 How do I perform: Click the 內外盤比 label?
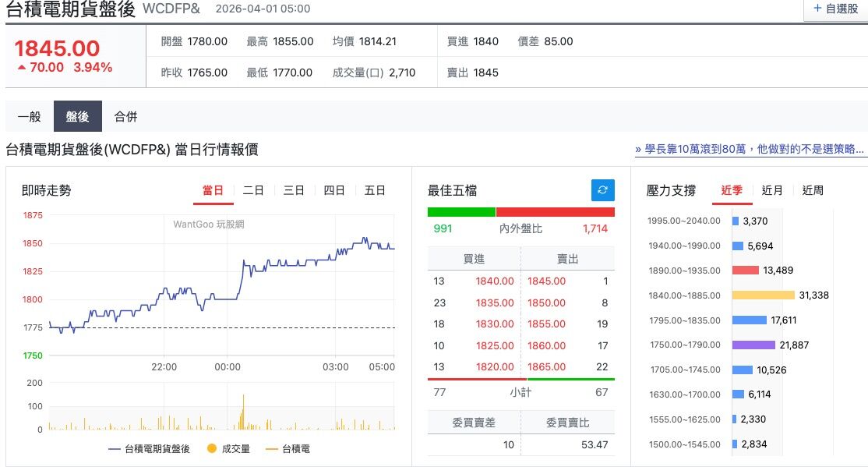[x=520, y=228]
